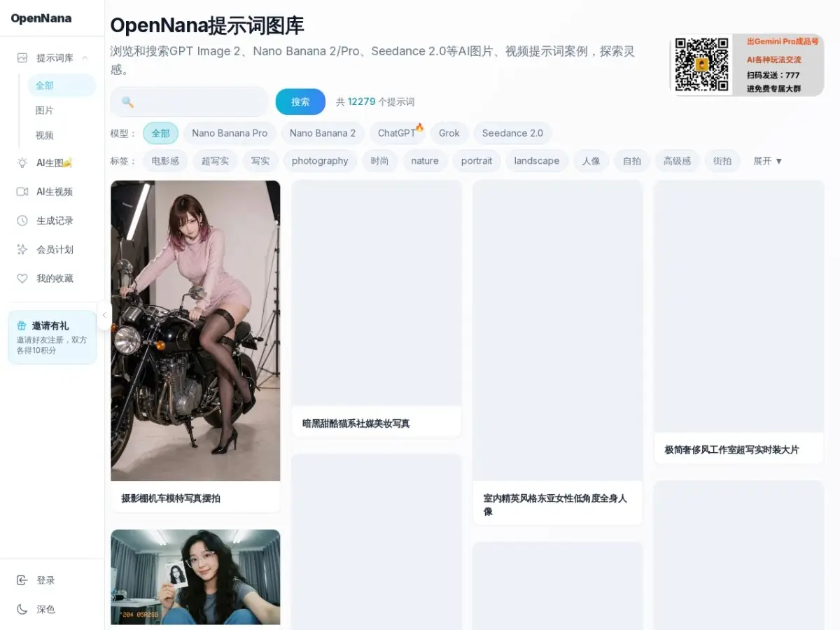Click the OpenNana logo

click(x=41, y=18)
